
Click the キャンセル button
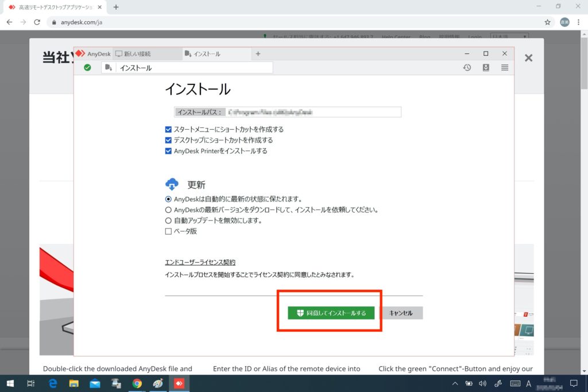click(x=401, y=313)
